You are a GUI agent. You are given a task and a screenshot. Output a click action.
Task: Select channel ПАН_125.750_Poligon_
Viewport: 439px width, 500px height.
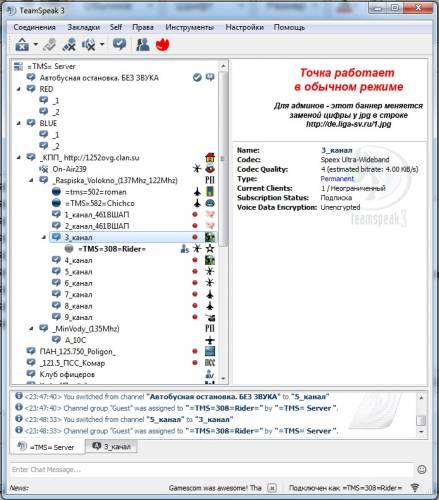coord(77,352)
